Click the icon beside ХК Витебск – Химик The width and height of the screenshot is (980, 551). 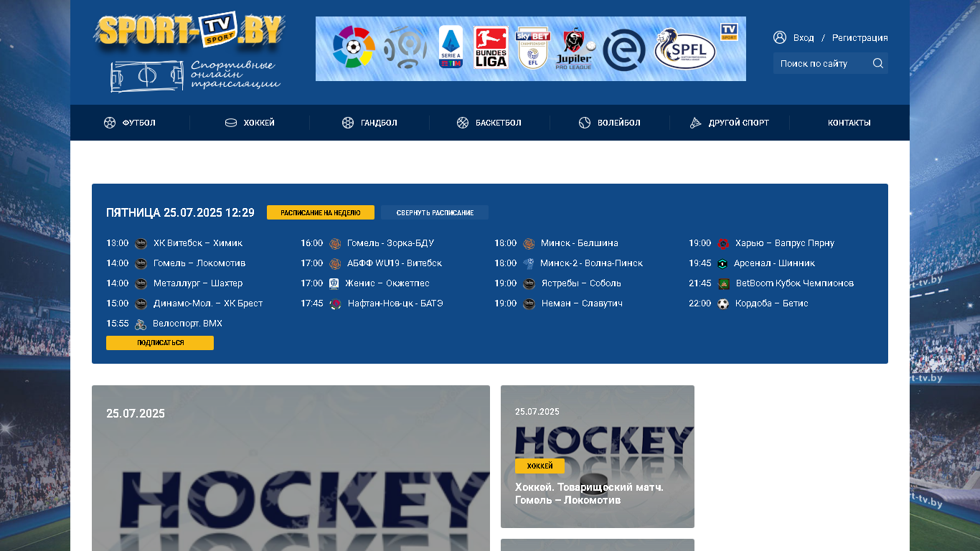pos(141,244)
